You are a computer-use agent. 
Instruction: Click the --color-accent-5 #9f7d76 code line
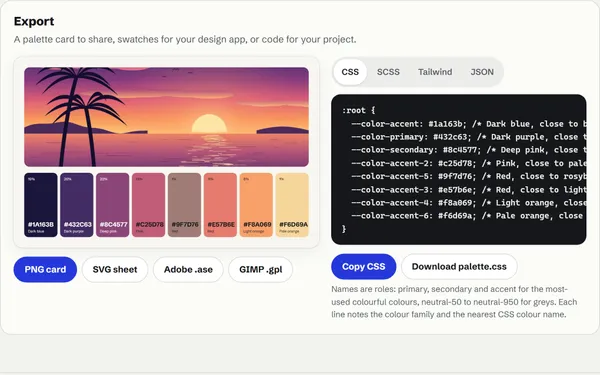(468, 176)
